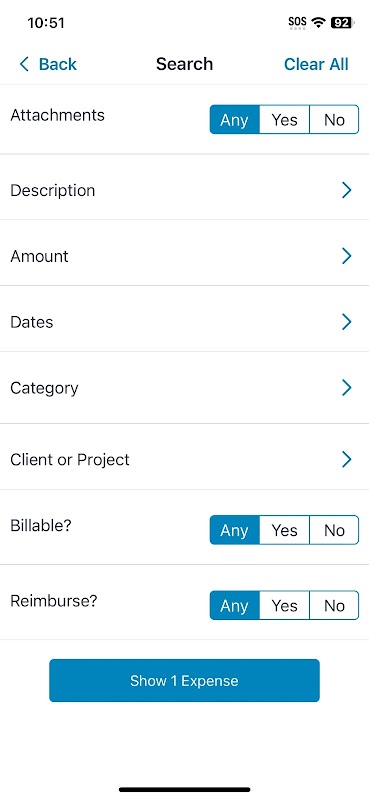Click Show 1 Expense button
Image resolution: width=369 pixels, height=800 pixels.
coord(184,681)
